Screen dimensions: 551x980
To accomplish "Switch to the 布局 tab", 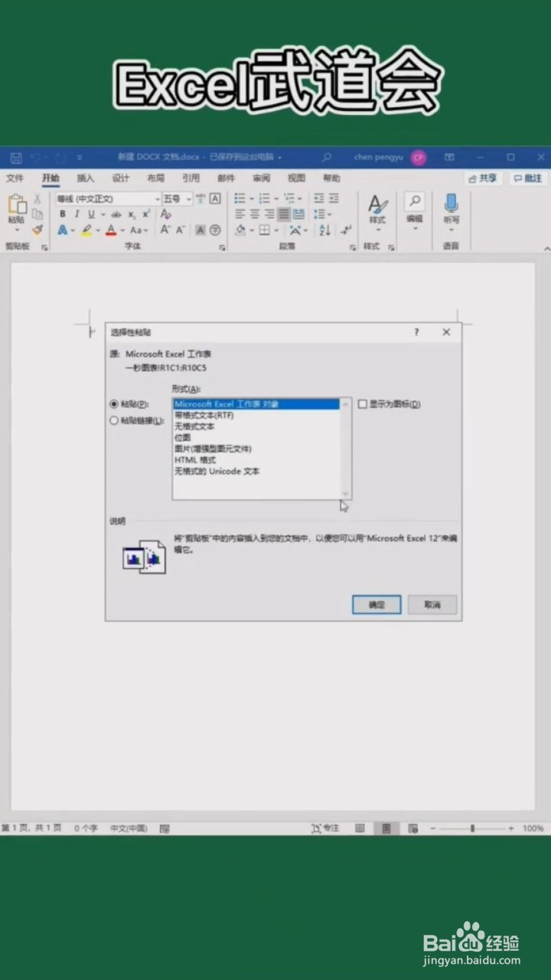I will (x=155, y=178).
